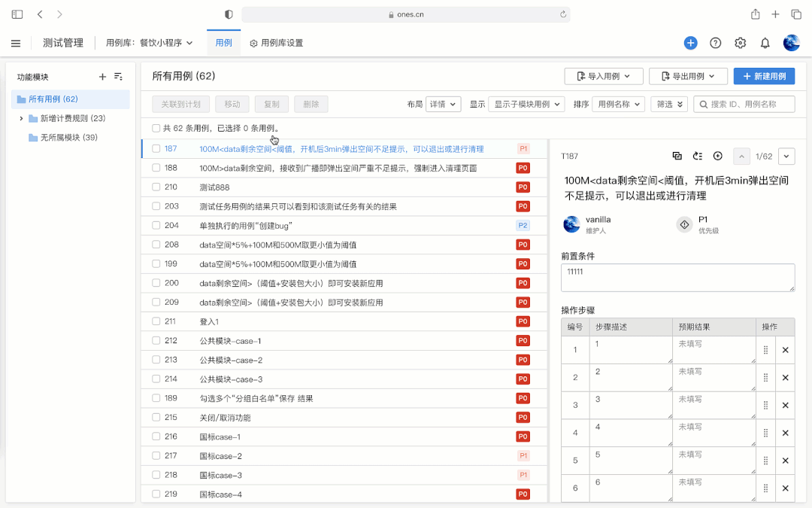The height and width of the screenshot is (508, 812).
Task: Go to the previous case arrow
Action: [x=741, y=156]
